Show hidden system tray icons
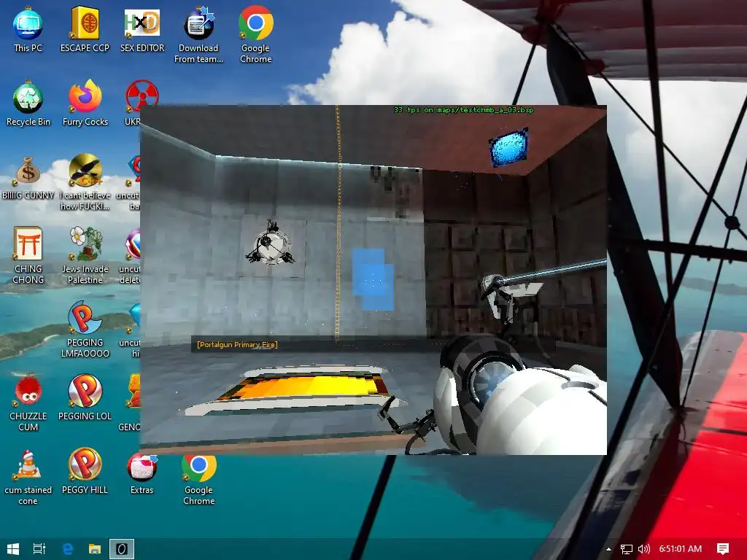747x560 pixels. 608,549
